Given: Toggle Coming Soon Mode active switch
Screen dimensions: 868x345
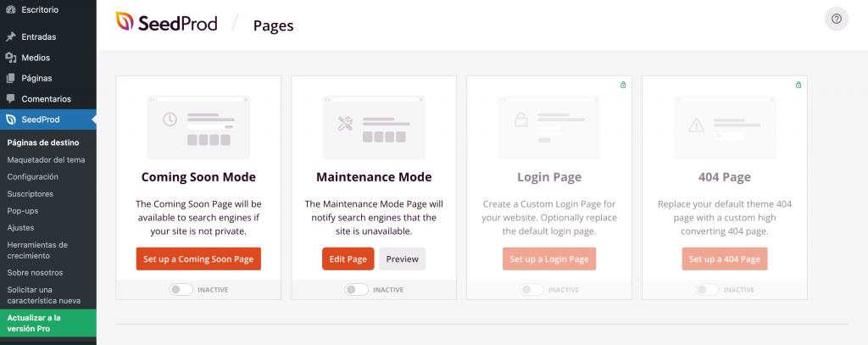Looking at the screenshot, I should (x=181, y=289).
